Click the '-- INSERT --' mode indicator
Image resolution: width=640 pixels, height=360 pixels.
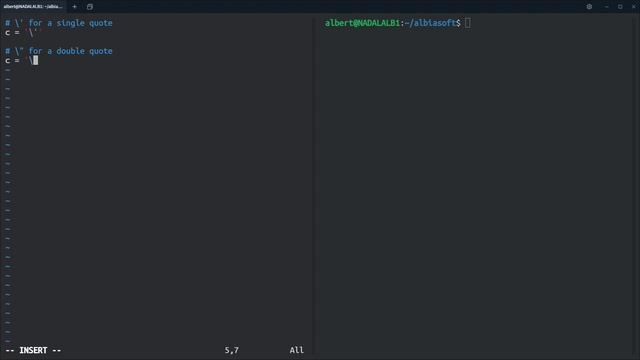(33, 350)
